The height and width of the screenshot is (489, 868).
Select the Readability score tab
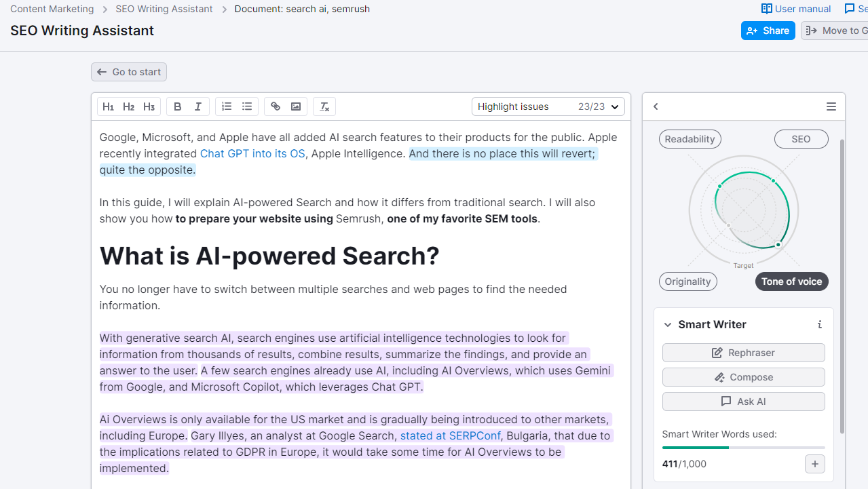click(x=690, y=139)
